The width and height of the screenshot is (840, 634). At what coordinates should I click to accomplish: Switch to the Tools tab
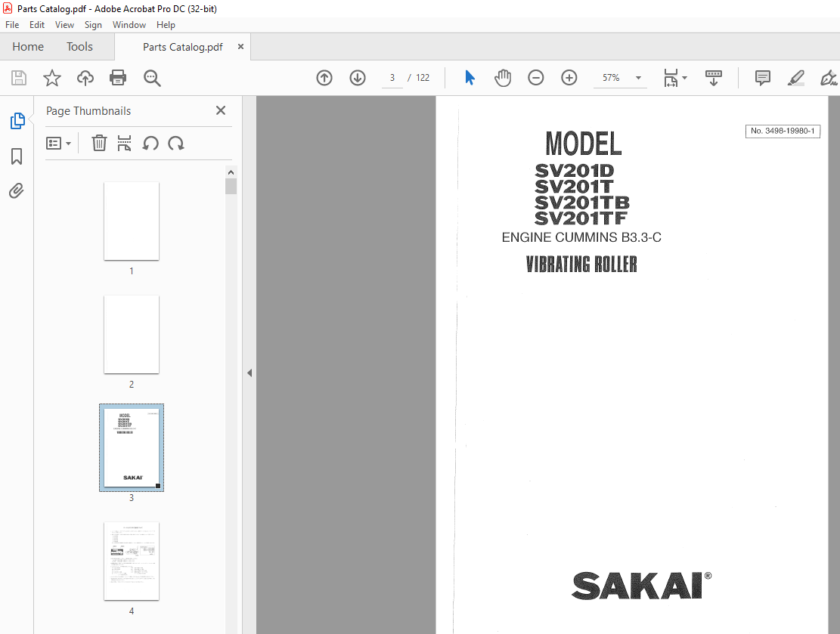point(80,47)
